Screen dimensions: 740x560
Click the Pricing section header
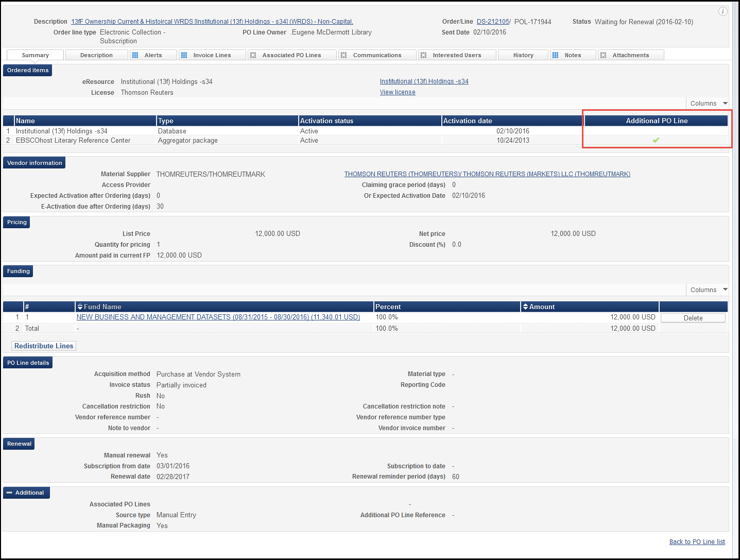tap(17, 223)
